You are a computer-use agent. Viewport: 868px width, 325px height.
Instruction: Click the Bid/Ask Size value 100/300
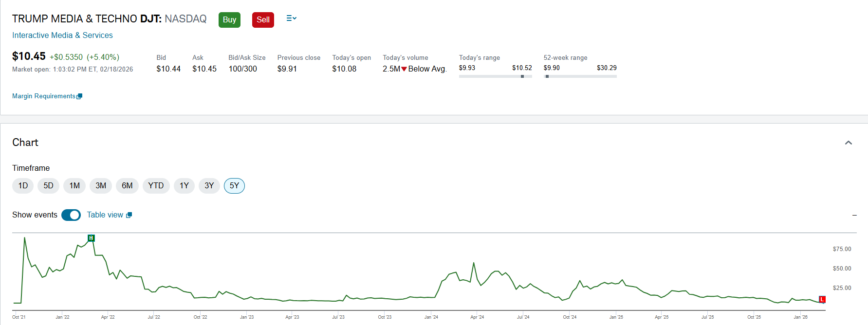coord(243,69)
